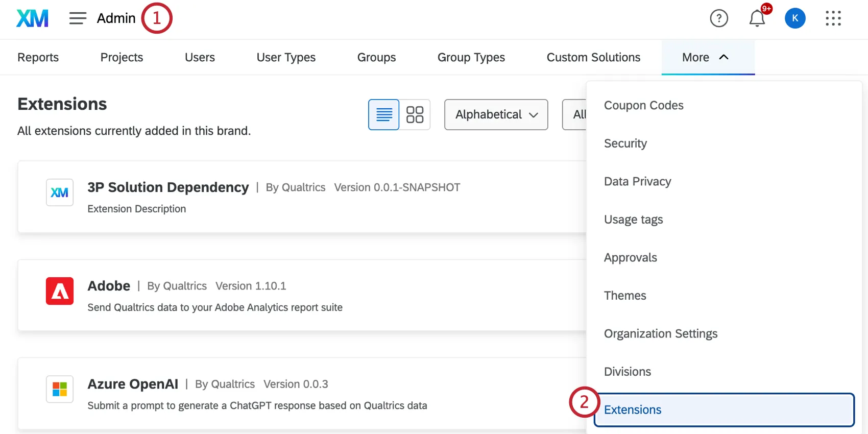This screenshot has width=868, height=434.
Task: Open Organization Settings menu item
Action: point(661,333)
